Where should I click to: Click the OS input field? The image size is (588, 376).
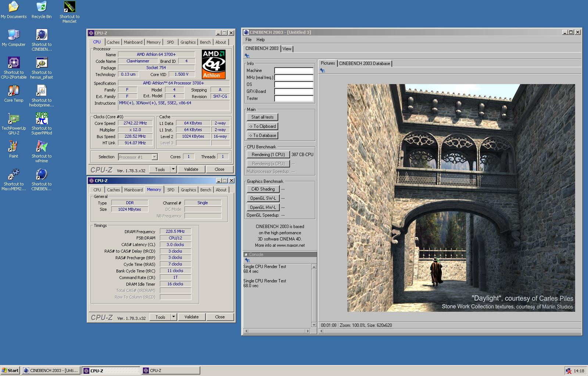point(294,84)
